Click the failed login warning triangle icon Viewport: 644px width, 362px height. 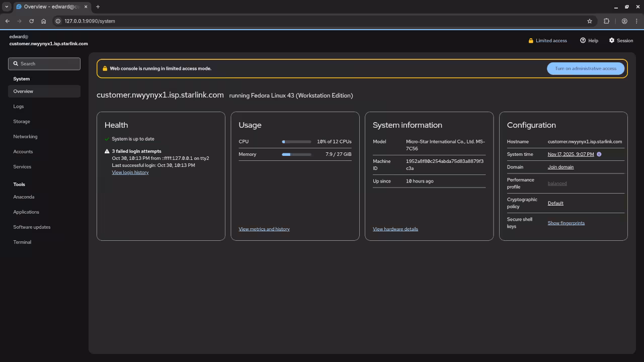click(107, 151)
